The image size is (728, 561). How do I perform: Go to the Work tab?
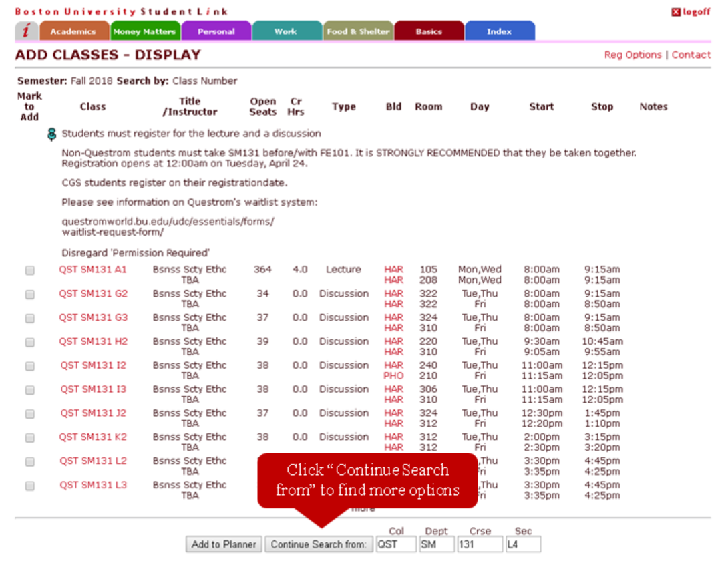(287, 31)
